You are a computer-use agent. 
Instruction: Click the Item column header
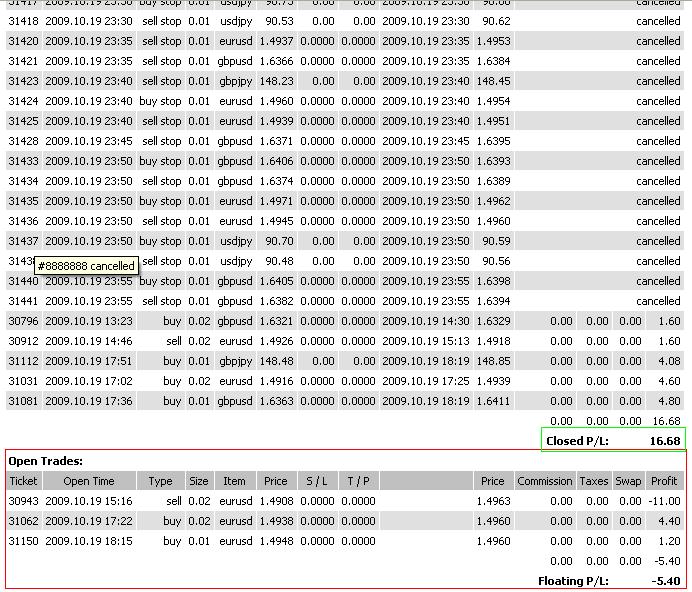(234, 481)
